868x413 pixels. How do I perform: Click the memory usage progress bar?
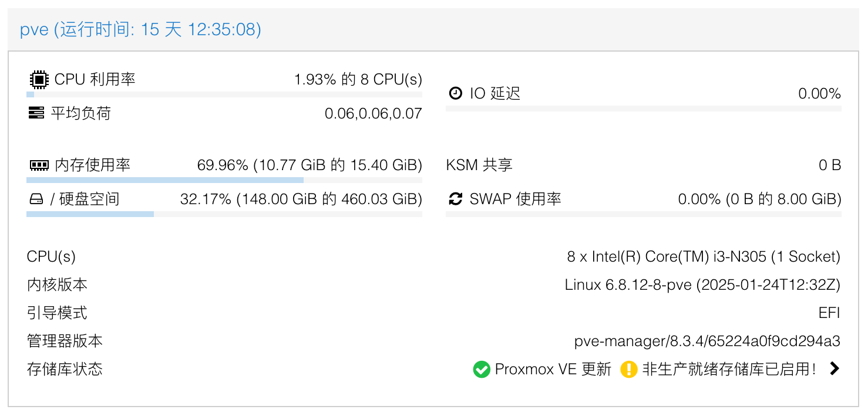(224, 180)
